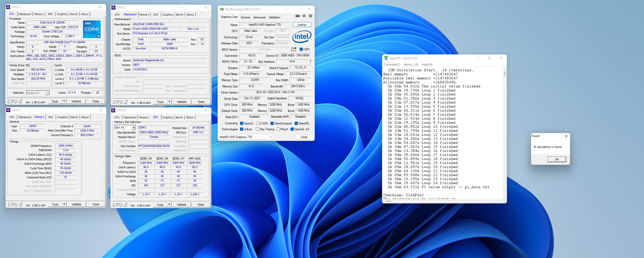Toggle the Ray Tracing checkbox
This screenshot has height=258, width=644.
tap(257, 129)
